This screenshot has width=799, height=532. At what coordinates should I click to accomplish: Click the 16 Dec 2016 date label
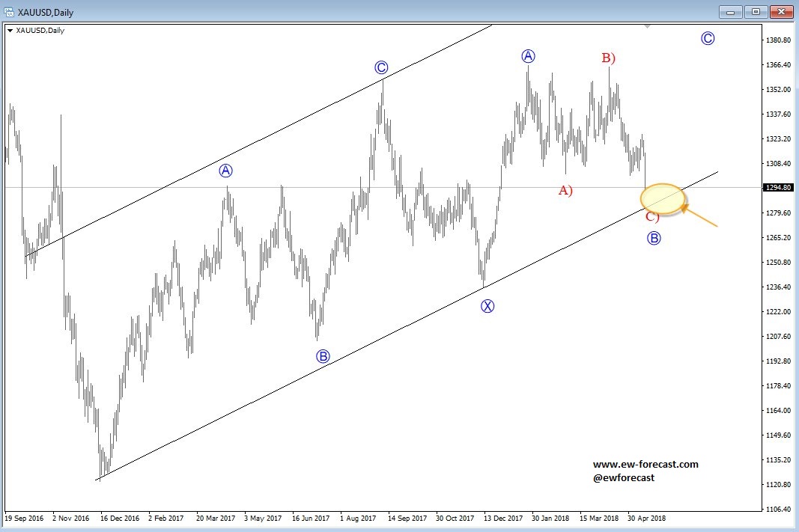119,517
